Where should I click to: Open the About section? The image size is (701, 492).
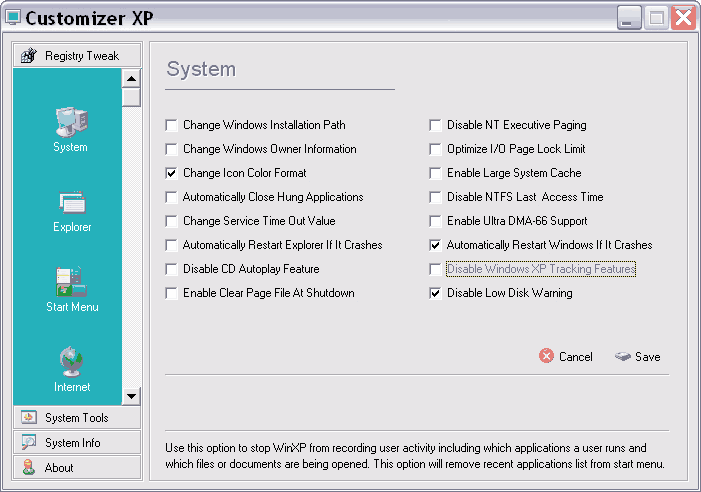(x=77, y=467)
